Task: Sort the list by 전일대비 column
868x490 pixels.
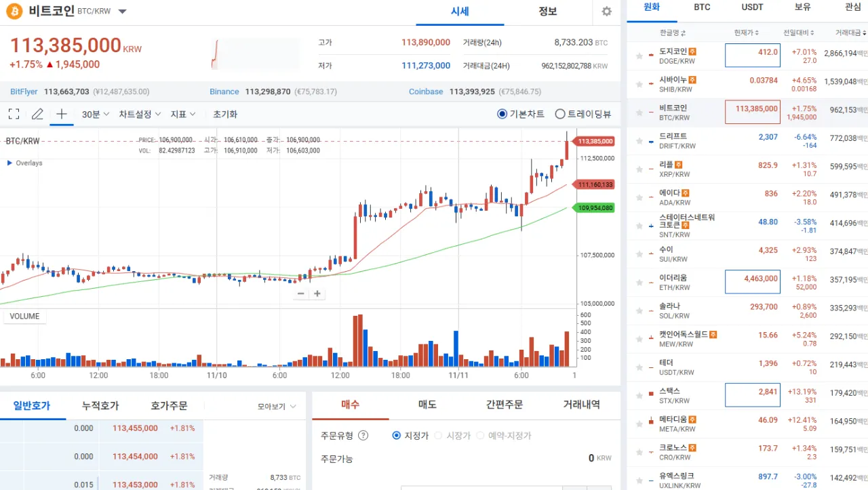Action: [799, 33]
